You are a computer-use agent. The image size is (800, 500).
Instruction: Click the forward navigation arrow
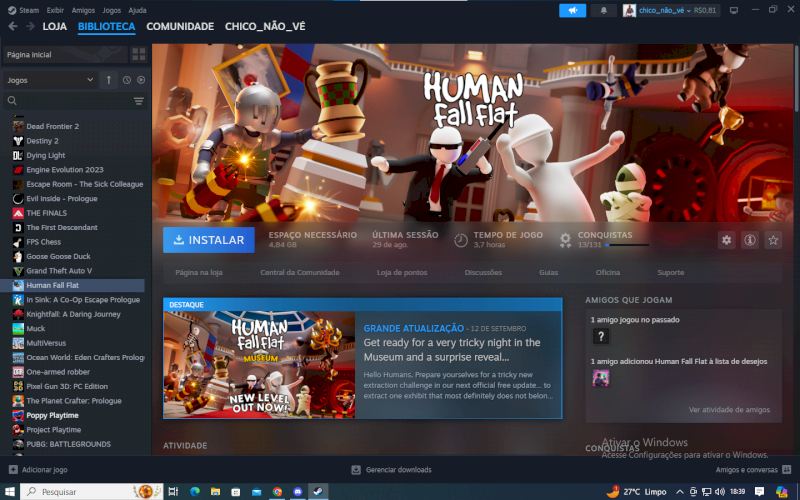point(30,26)
